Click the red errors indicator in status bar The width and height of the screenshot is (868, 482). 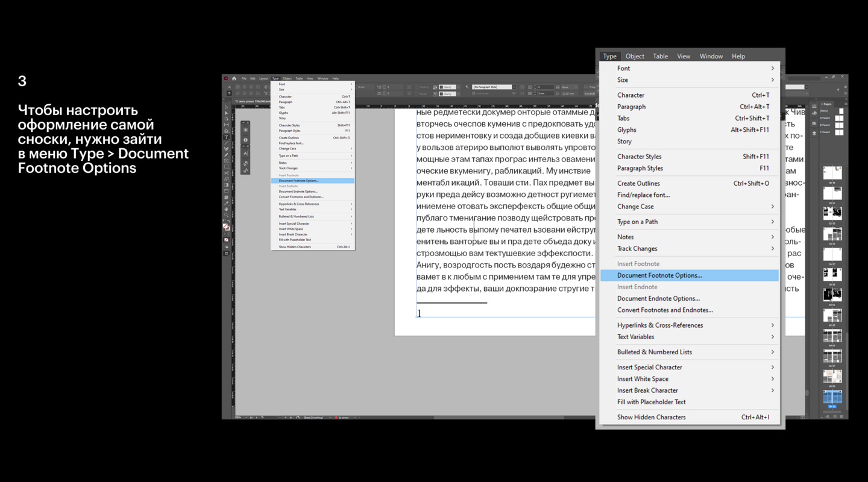[x=336, y=417]
